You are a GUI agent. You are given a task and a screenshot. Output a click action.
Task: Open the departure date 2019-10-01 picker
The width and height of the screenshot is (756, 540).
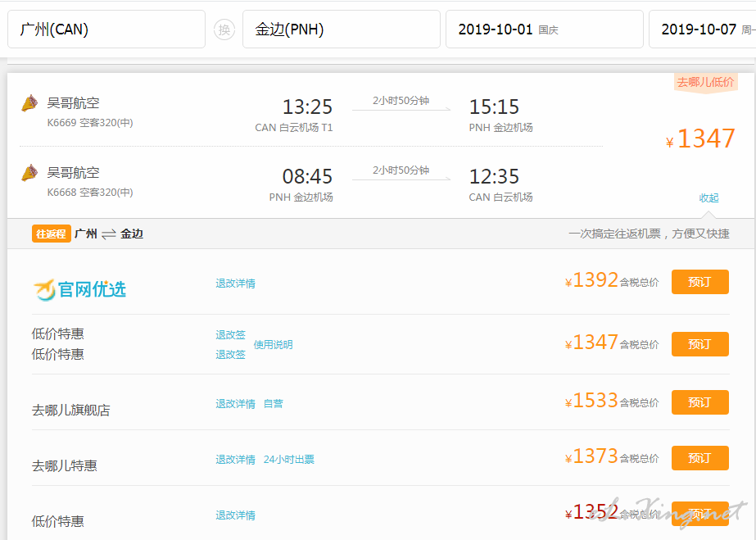[x=545, y=29]
